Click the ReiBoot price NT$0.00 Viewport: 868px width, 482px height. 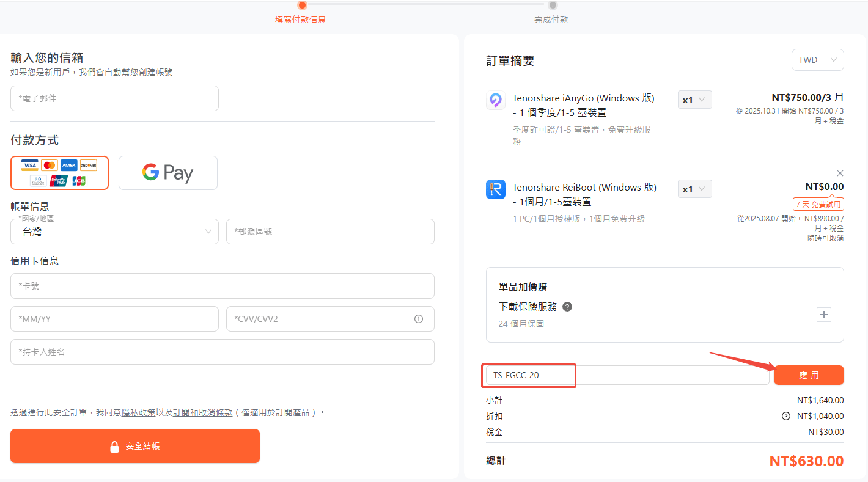(x=824, y=187)
